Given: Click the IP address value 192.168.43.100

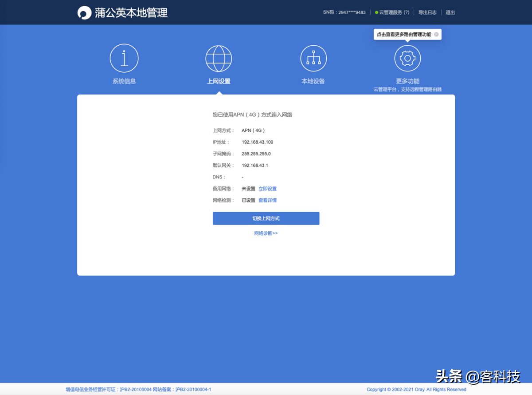Looking at the screenshot, I should tap(258, 142).
